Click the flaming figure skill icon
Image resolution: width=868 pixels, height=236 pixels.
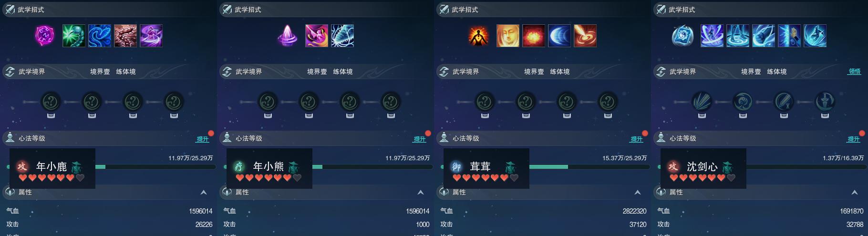pos(478,36)
